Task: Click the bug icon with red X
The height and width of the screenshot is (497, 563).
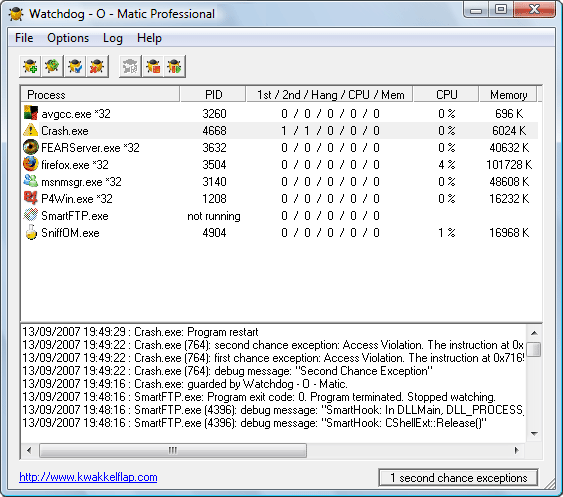Action: 97,66
